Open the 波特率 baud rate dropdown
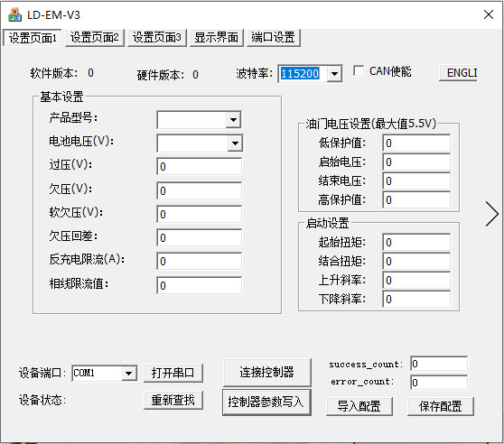The height and width of the screenshot is (444, 504). [334, 74]
